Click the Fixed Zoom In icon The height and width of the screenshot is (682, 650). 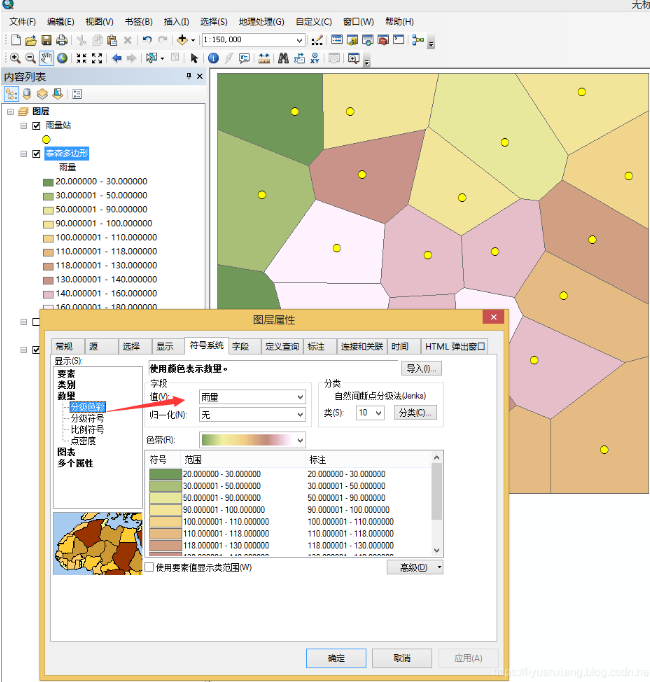click(x=81, y=58)
